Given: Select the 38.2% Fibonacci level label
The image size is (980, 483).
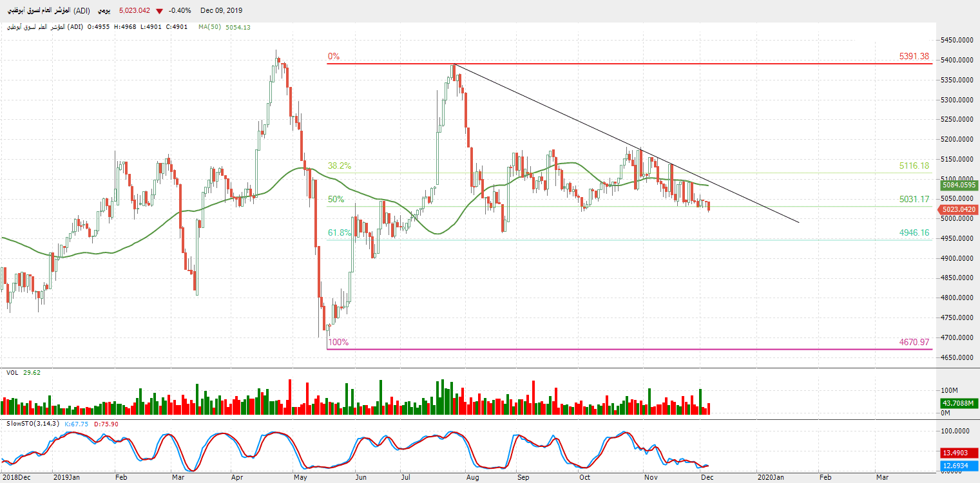Looking at the screenshot, I should 340,166.
